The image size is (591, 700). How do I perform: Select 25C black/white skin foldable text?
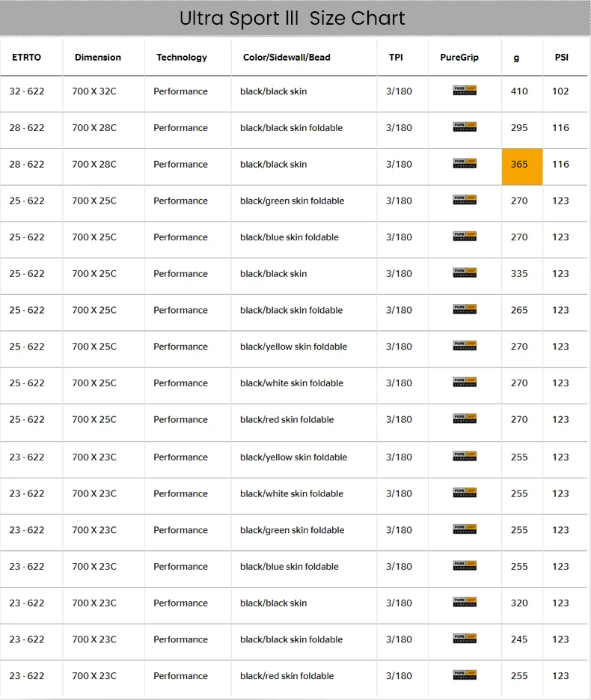(292, 383)
